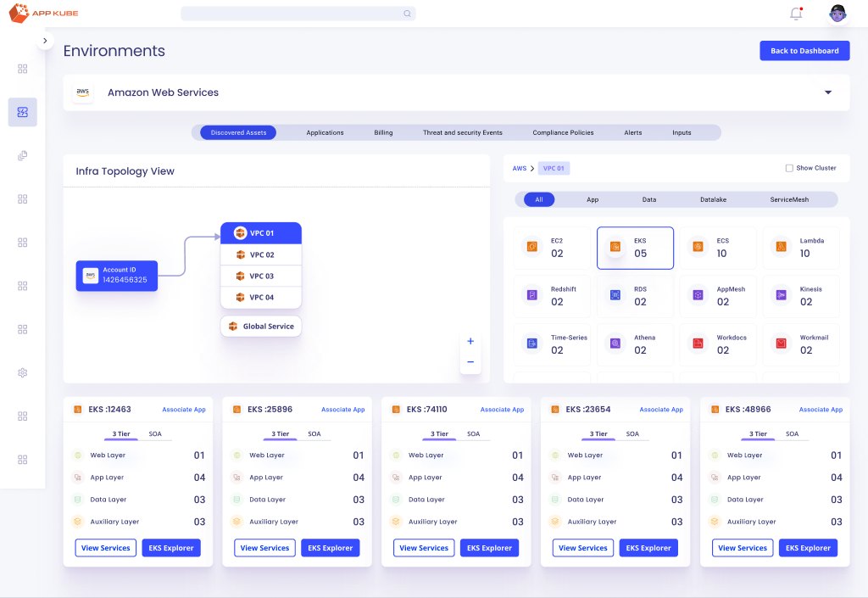Select the Athena service tile

coord(635,344)
